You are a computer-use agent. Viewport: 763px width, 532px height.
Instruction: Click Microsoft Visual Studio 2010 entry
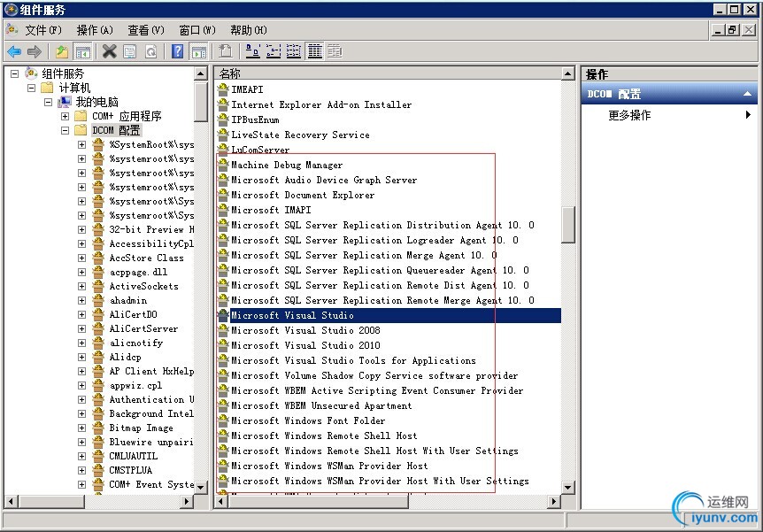coord(305,345)
